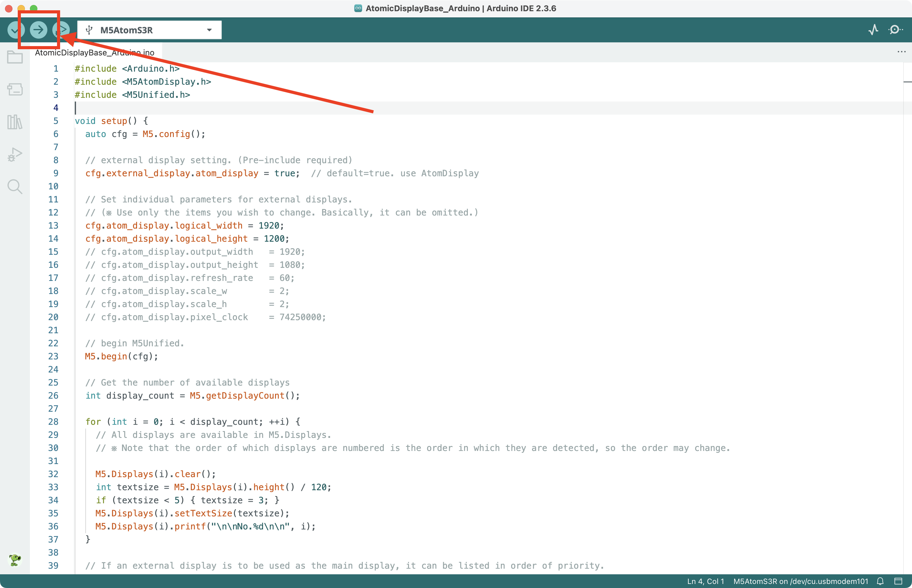Click the notifications bell in status bar
The image size is (912, 588).
(x=880, y=581)
